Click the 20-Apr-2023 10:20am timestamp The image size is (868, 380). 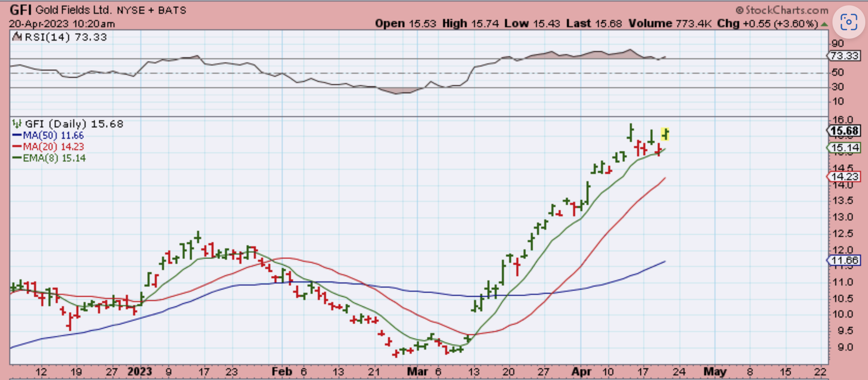coord(62,24)
